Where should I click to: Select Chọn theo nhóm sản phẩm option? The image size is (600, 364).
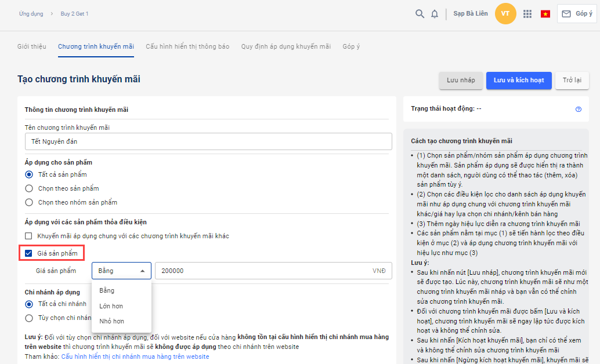tap(29, 202)
